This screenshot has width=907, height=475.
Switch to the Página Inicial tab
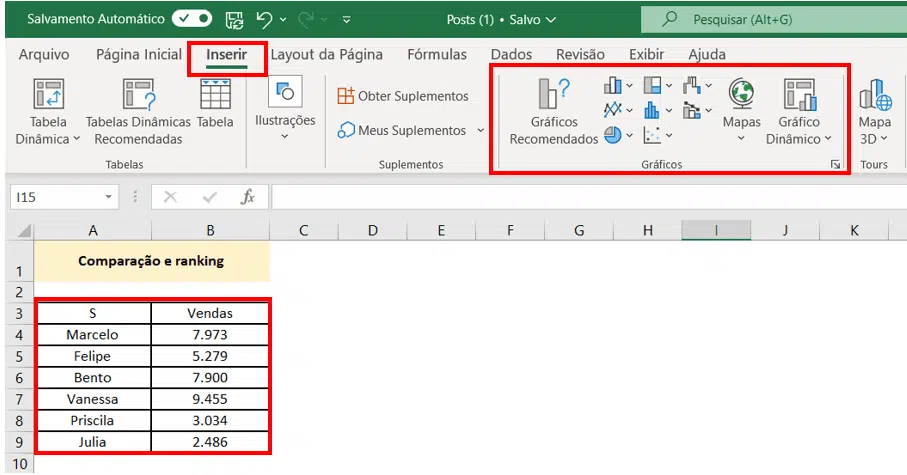pyautogui.click(x=139, y=54)
